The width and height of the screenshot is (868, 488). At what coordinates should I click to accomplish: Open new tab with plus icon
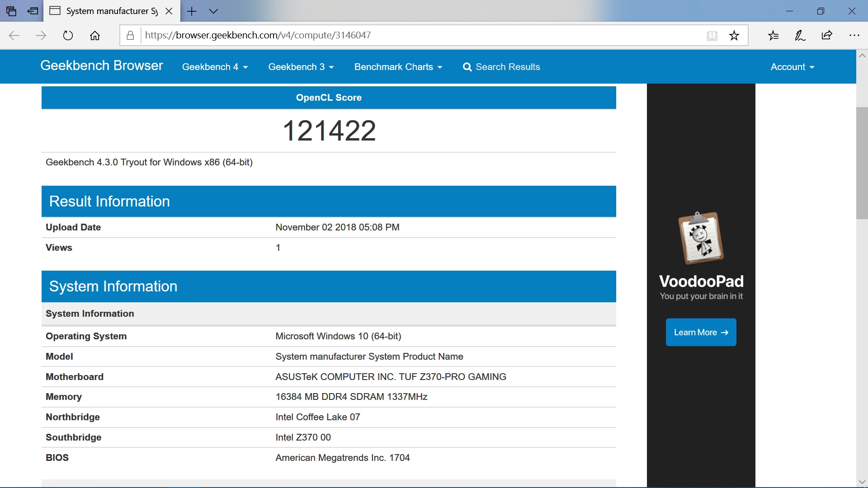(192, 11)
